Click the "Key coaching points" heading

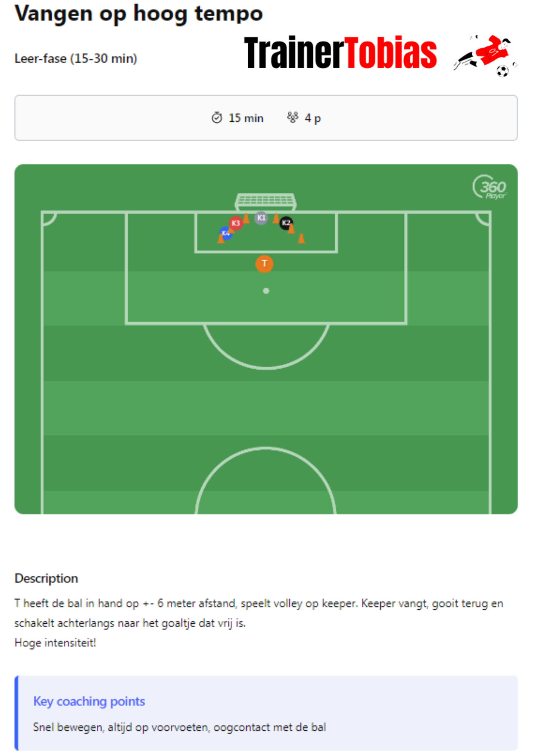[x=89, y=701]
